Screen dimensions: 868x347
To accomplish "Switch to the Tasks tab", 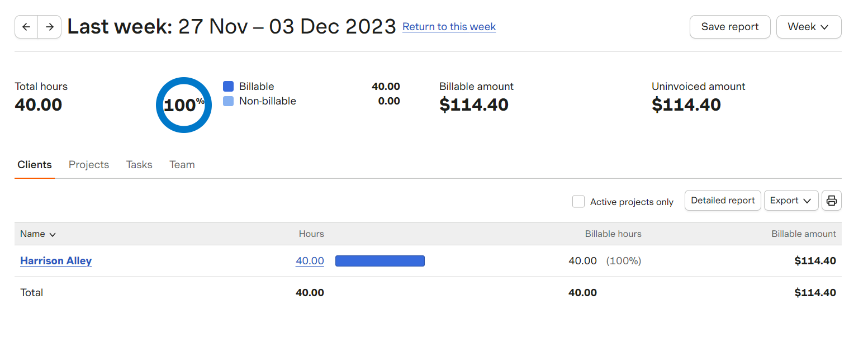I will (x=139, y=165).
